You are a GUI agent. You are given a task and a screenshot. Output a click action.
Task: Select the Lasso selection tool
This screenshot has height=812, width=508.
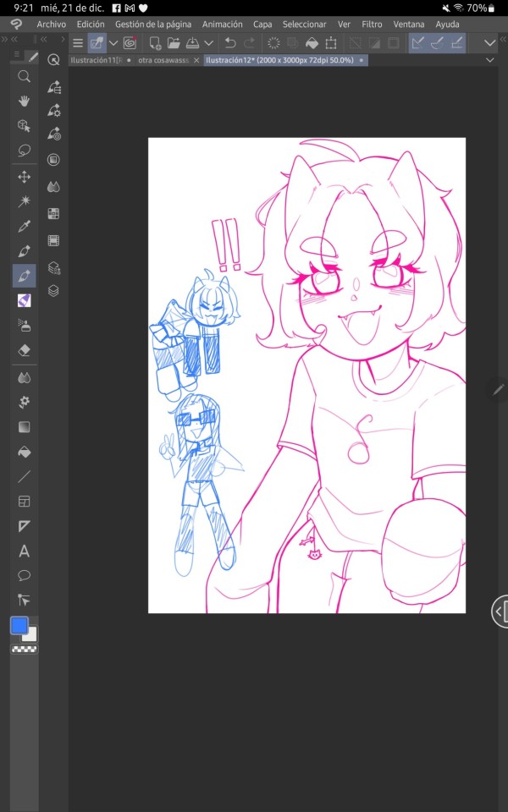tap(24, 151)
